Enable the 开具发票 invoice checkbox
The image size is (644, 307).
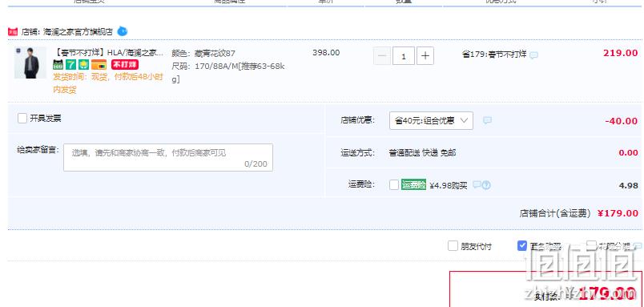click(22, 119)
